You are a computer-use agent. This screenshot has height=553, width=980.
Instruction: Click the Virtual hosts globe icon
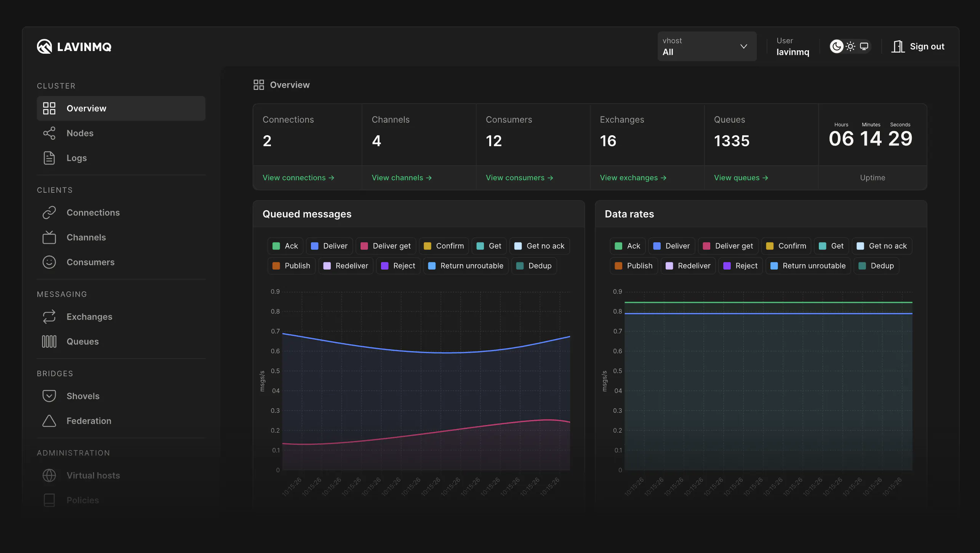point(49,475)
